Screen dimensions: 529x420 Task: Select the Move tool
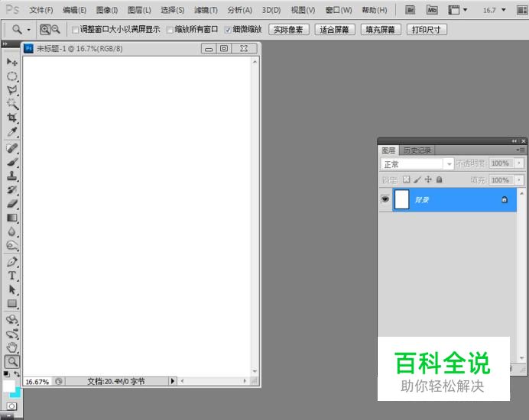(x=11, y=62)
